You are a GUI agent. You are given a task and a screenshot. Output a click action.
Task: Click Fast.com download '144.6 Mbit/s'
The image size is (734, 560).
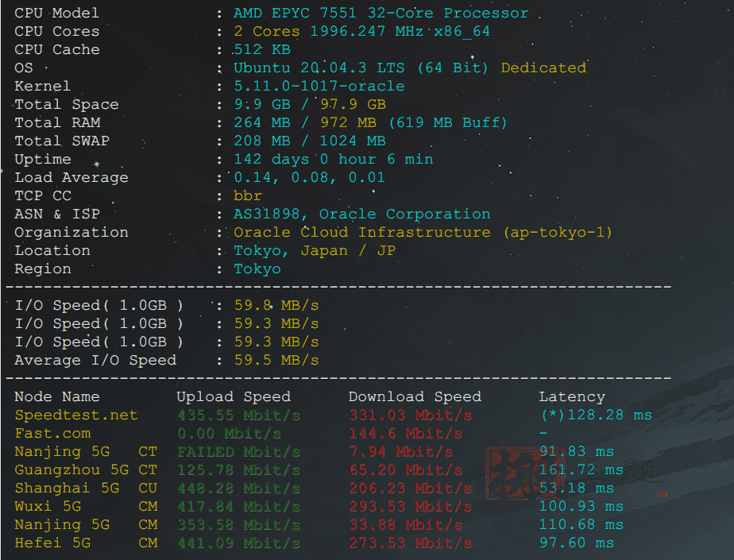[x=405, y=433]
